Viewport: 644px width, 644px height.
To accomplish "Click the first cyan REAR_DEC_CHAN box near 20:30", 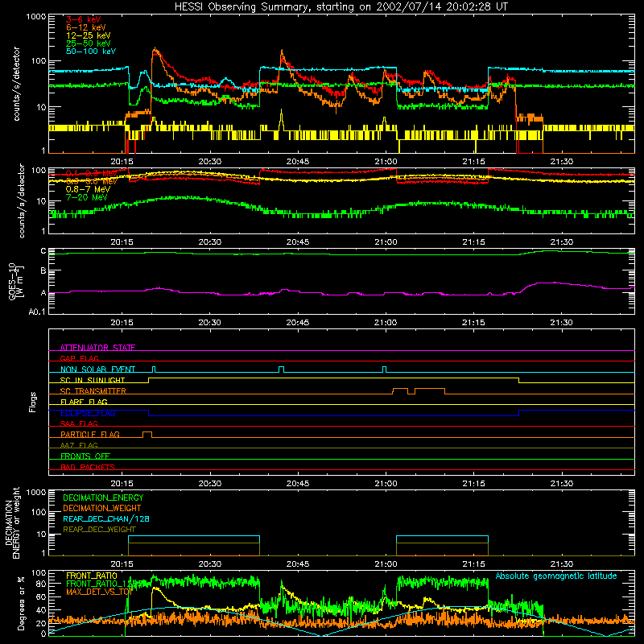I will (x=194, y=546).
